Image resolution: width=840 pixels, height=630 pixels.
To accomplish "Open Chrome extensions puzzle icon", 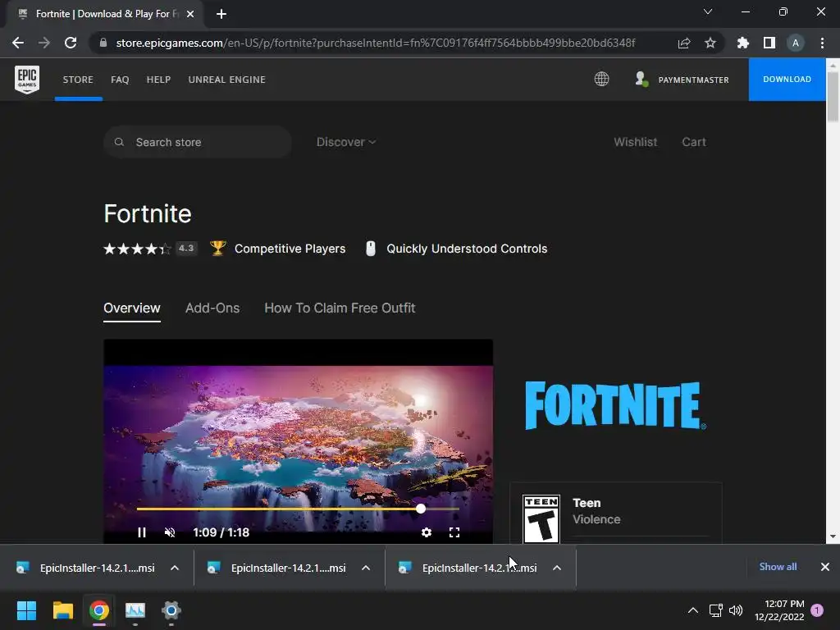I will click(743, 43).
